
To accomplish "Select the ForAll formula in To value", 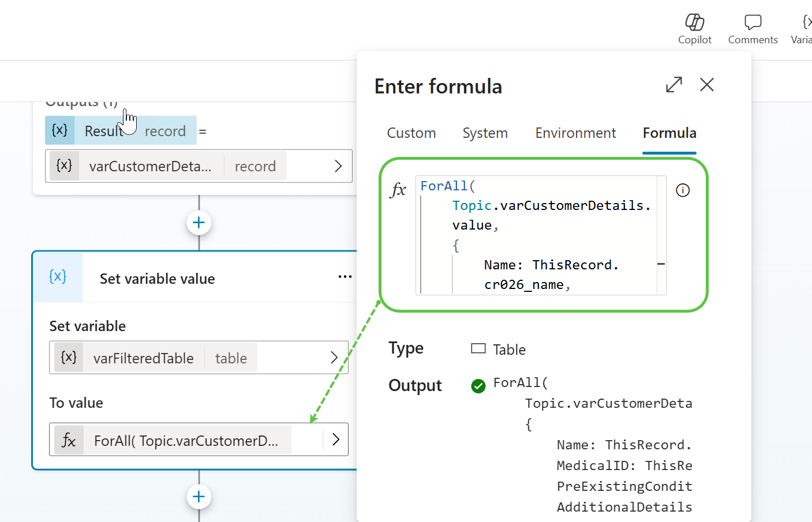I will click(x=186, y=441).
